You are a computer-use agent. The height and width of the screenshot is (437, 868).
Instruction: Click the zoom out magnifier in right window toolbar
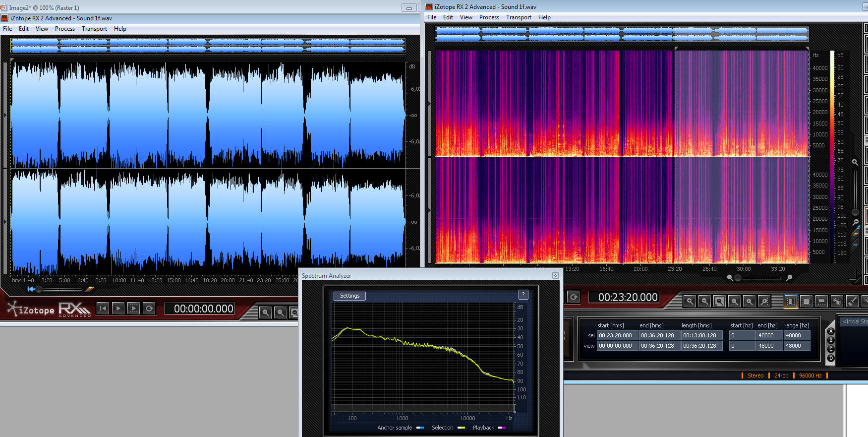click(x=704, y=301)
